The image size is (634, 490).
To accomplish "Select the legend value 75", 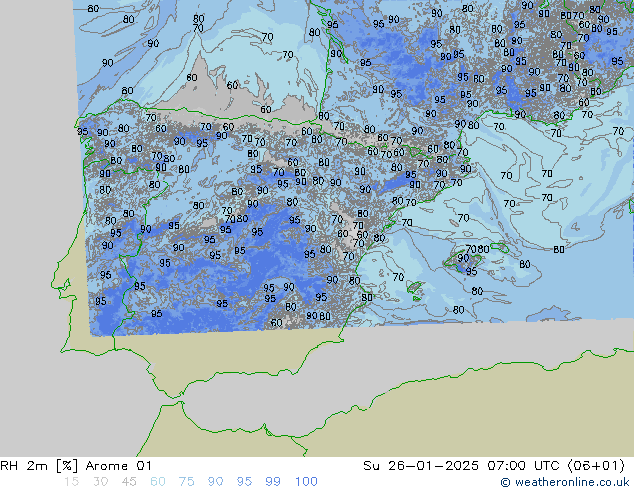I will pyautogui.click(x=186, y=482).
